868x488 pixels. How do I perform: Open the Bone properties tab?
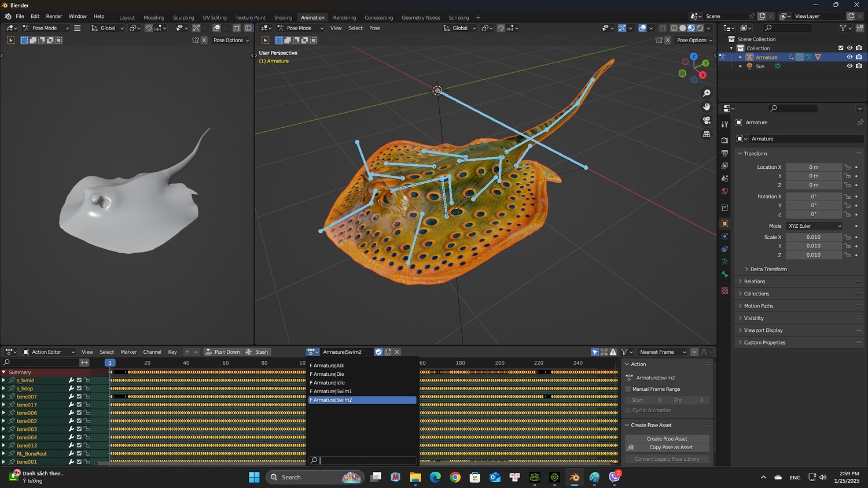click(x=724, y=275)
